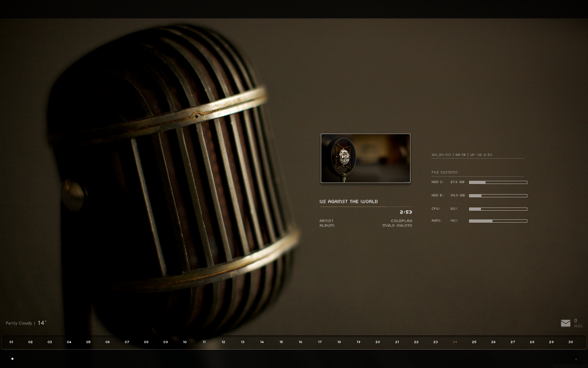Click the 27.6 GiB value
The height and width of the screenshot is (368, 588).
point(458,182)
